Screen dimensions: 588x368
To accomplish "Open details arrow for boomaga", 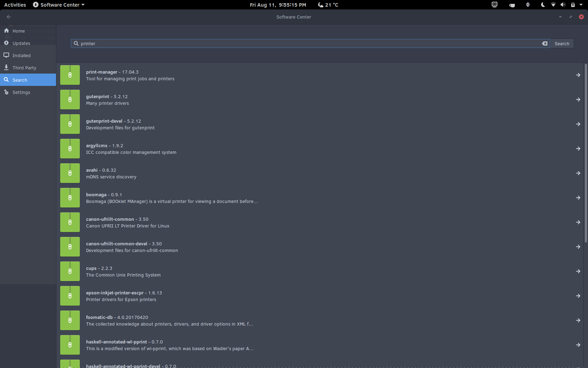I will coord(578,198).
